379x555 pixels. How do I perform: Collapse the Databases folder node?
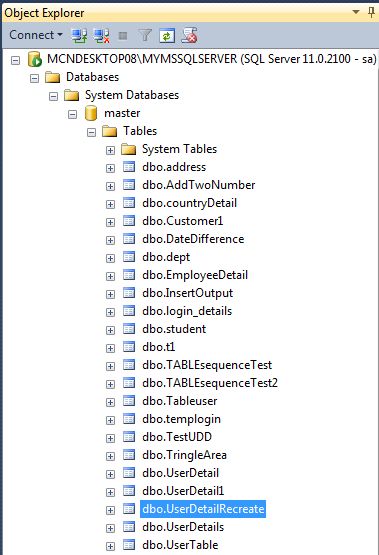click(x=34, y=78)
